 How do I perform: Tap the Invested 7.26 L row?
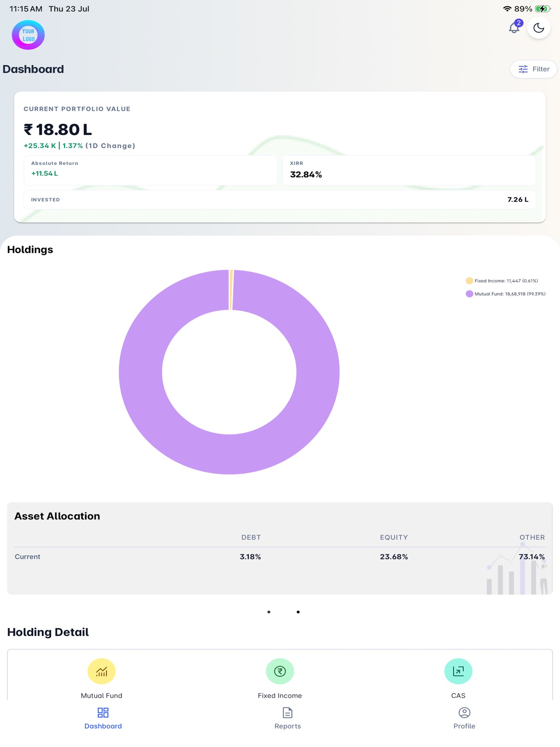click(280, 200)
